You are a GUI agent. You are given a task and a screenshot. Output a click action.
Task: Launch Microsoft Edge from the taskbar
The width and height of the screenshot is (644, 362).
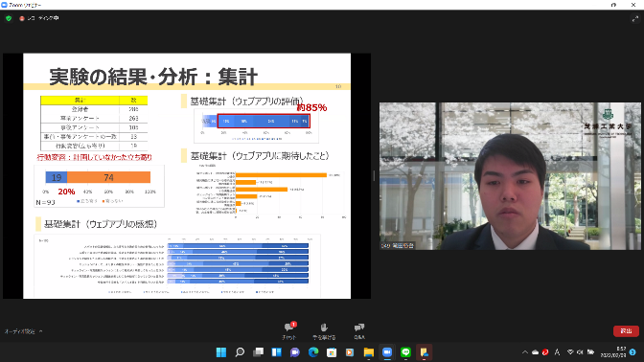(x=313, y=352)
